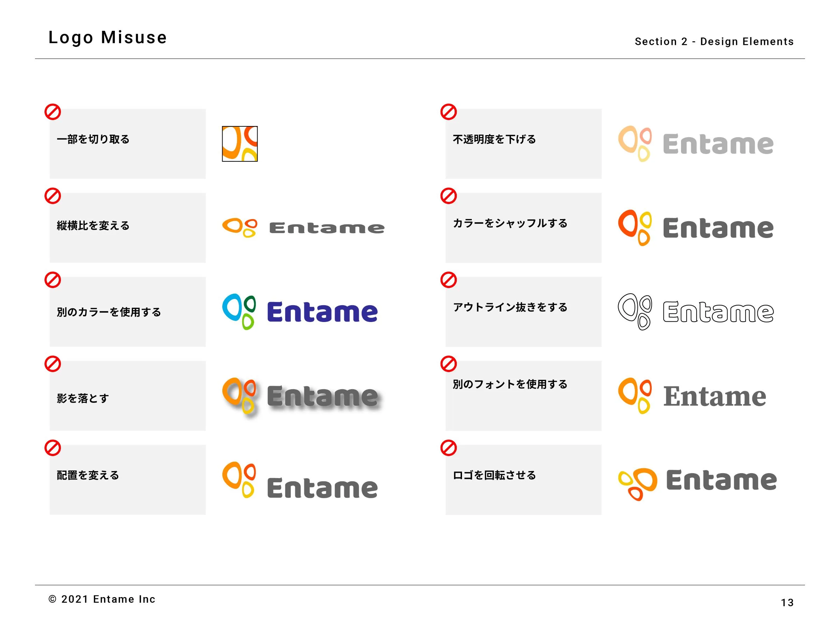Screen dimensions: 840x630
Task: Click the 別のフォントを使用する label box
Action: [x=523, y=396]
